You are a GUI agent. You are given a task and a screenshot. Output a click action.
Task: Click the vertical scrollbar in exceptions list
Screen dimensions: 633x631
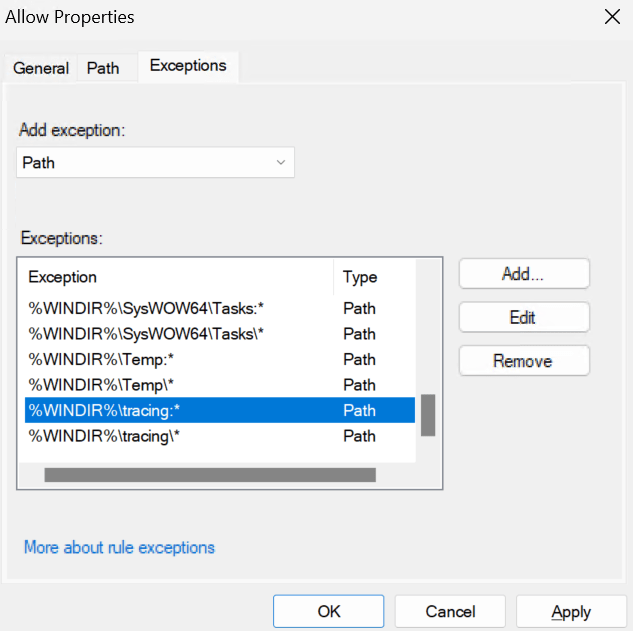coord(428,414)
